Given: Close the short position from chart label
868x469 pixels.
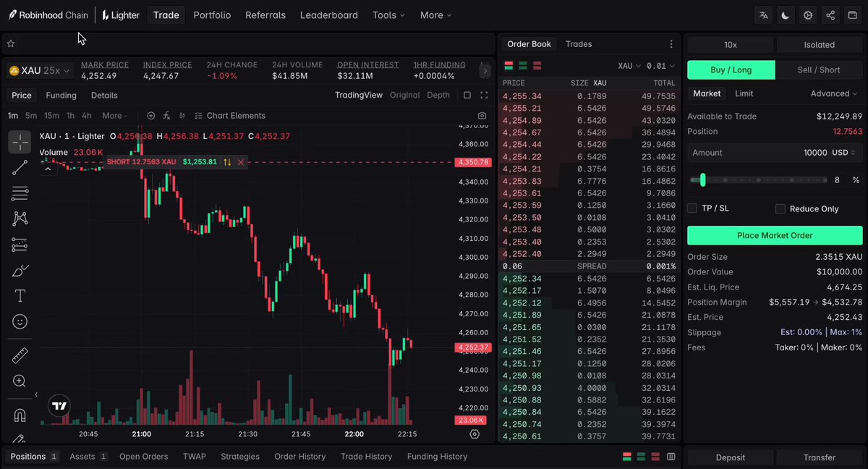Looking at the screenshot, I should [x=241, y=162].
